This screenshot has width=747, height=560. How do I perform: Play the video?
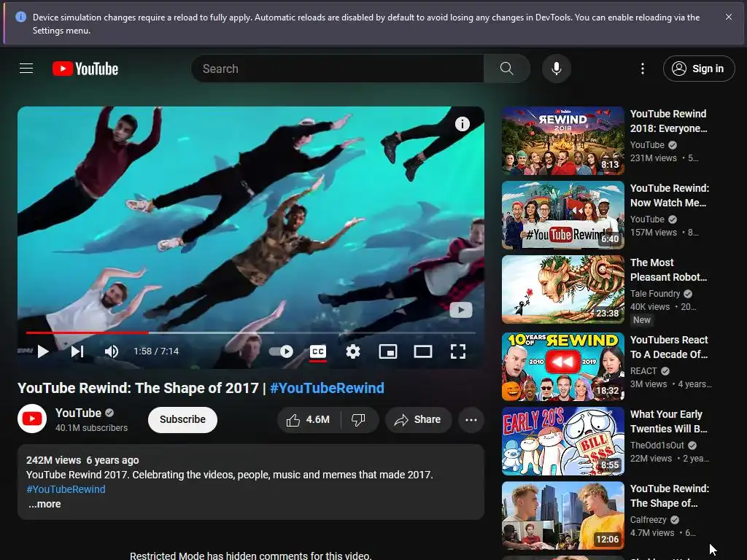pyautogui.click(x=43, y=351)
